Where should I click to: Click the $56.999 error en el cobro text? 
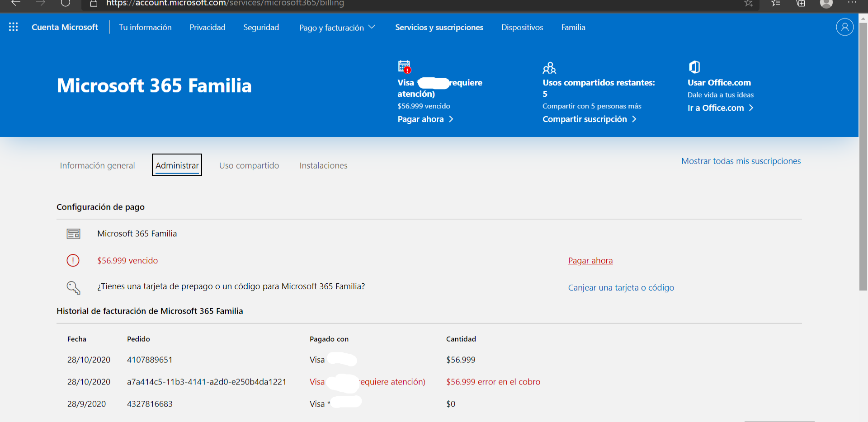pos(493,382)
